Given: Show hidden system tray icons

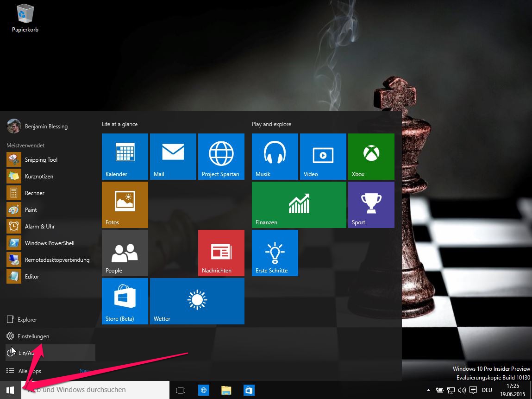Looking at the screenshot, I should pyautogui.click(x=428, y=390).
